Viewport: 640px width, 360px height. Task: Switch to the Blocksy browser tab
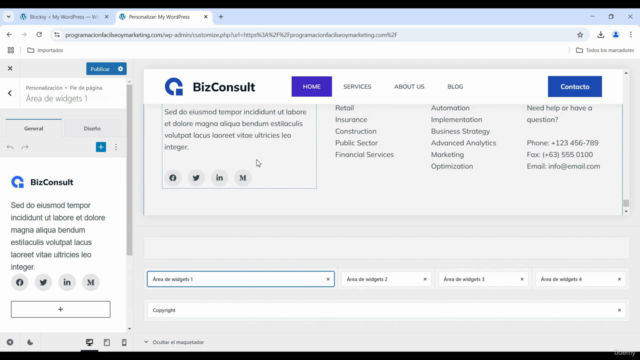point(64,17)
